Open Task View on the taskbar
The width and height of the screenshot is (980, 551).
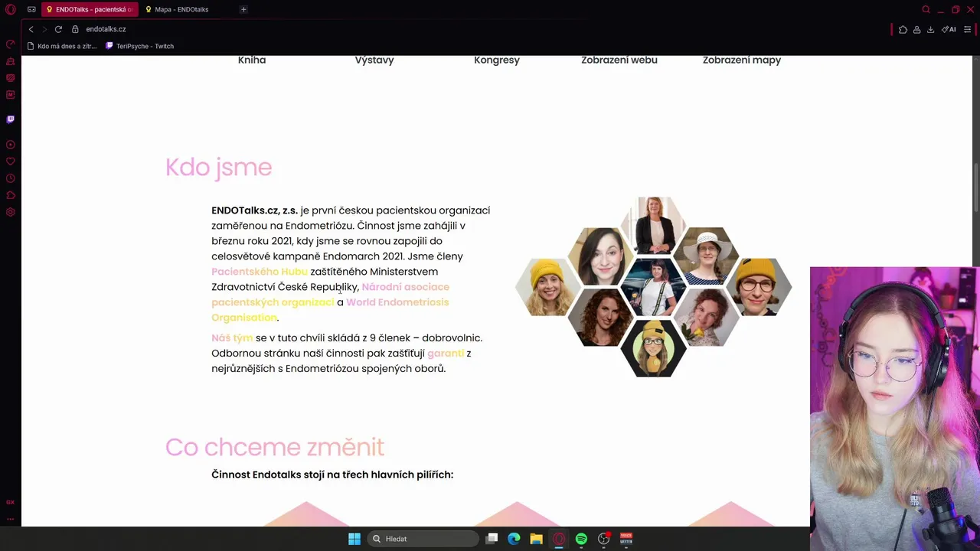point(492,539)
